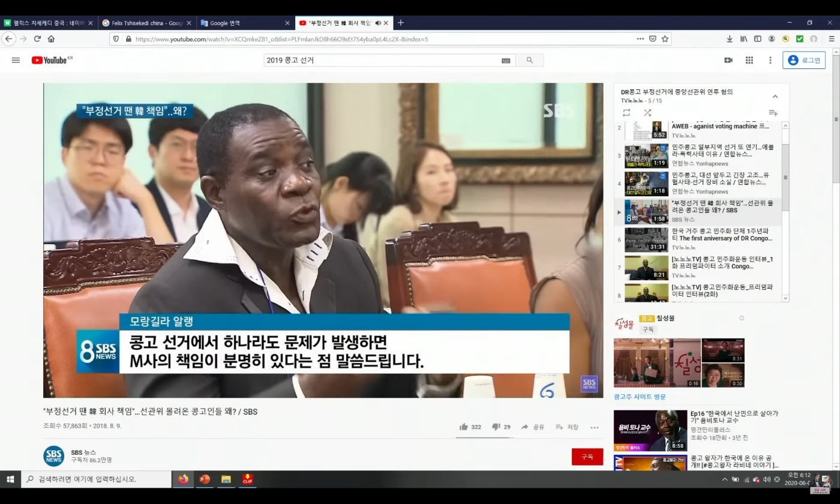This screenshot has width=840, height=504.
Task: Open SBS 뉴스 channel avatar
Action: point(53,456)
